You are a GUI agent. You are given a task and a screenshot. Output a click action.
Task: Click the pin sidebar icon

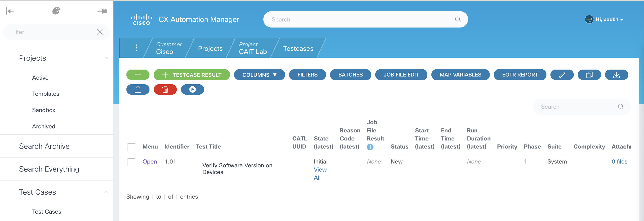[x=102, y=11]
